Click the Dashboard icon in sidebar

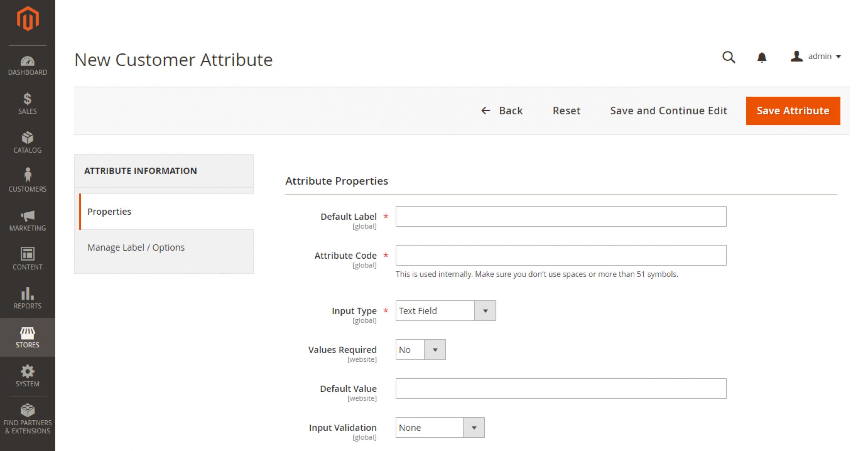tap(26, 61)
